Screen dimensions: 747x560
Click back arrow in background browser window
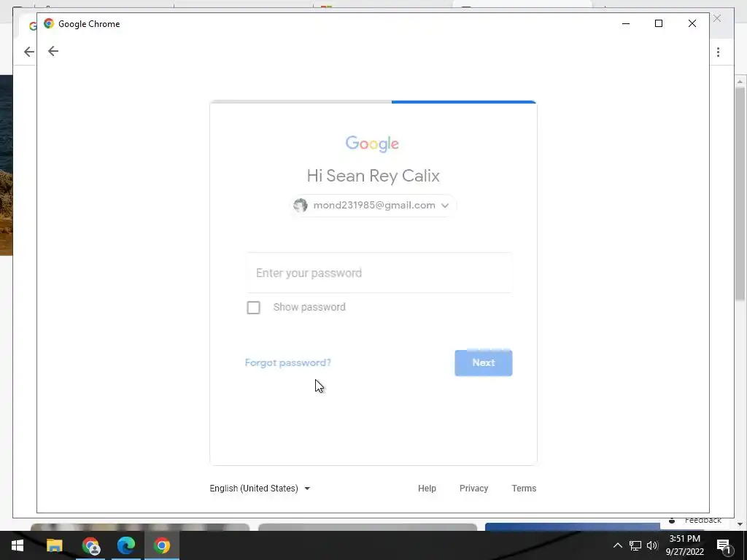click(29, 52)
